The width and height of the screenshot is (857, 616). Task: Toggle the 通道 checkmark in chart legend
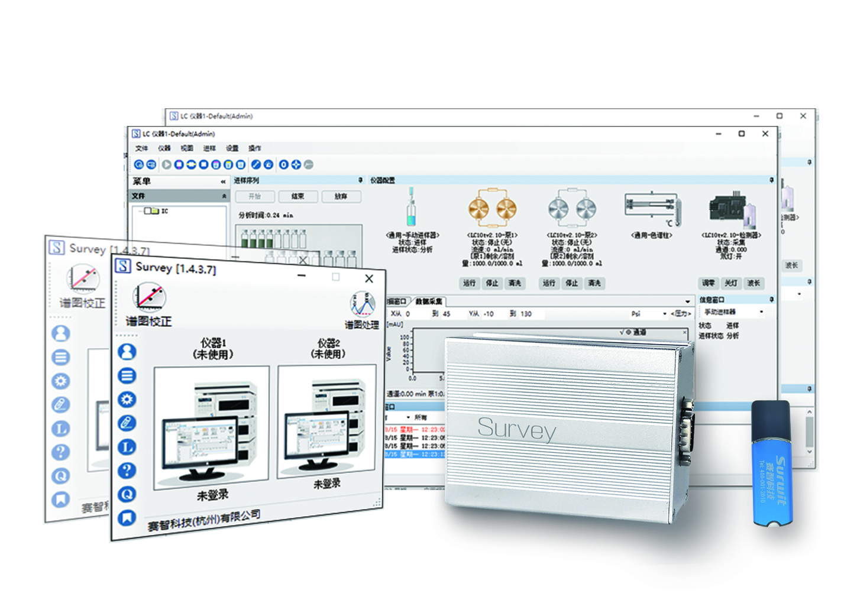pyautogui.click(x=621, y=332)
